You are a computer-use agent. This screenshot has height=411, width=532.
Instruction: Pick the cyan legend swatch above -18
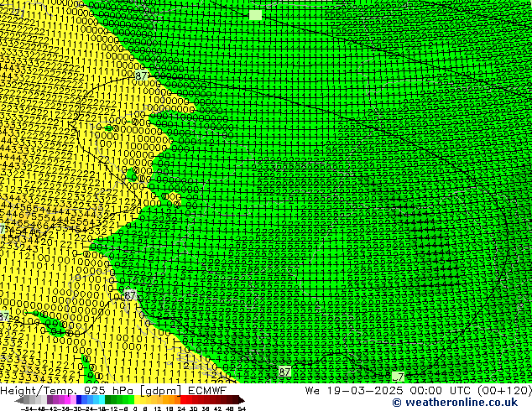102,400
